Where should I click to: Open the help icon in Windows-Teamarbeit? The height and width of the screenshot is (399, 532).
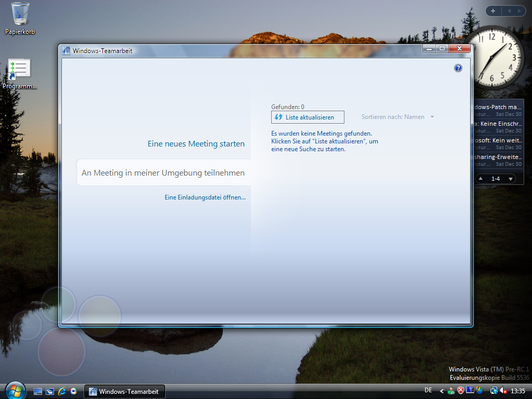pyautogui.click(x=458, y=68)
